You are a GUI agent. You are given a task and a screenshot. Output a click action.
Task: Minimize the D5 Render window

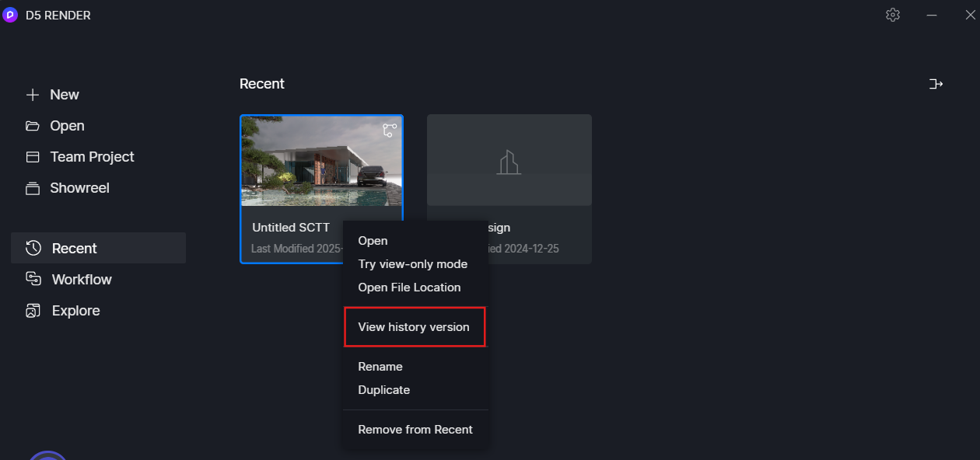(932, 15)
